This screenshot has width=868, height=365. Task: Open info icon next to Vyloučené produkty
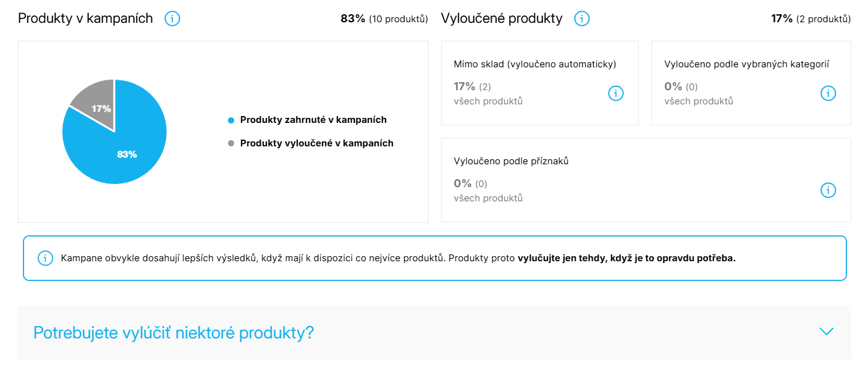click(581, 19)
